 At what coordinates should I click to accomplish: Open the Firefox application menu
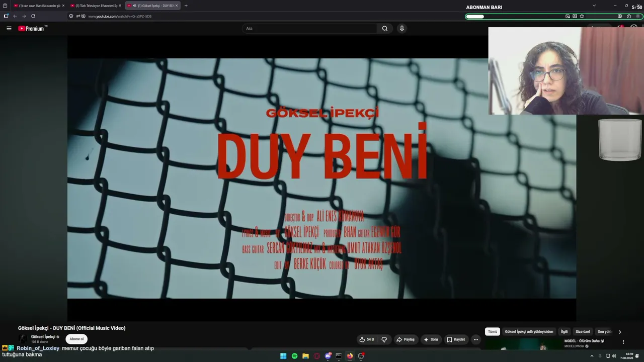coord(638,16)
